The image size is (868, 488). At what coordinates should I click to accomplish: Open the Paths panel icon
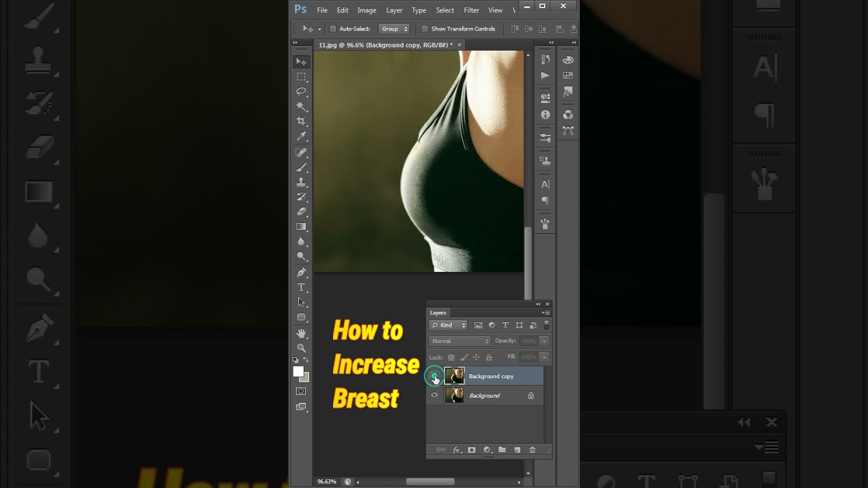568,130
